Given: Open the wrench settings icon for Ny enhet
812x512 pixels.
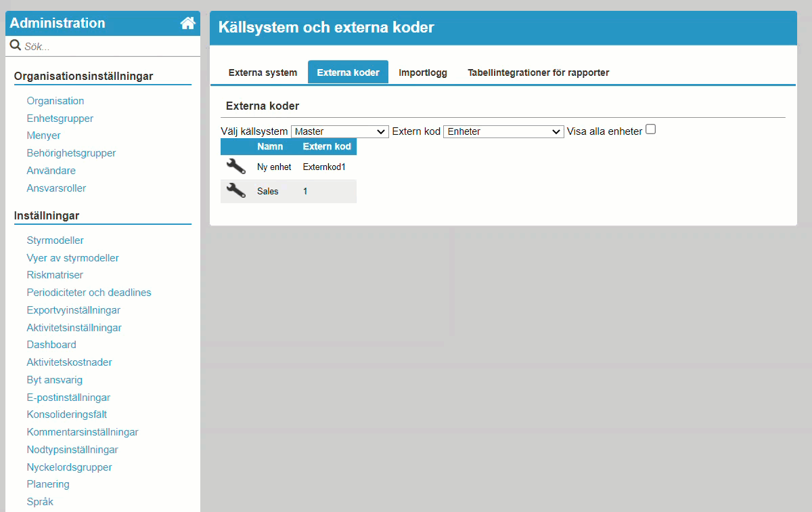Looking at the screenshot, I should [x=235, y=166].
